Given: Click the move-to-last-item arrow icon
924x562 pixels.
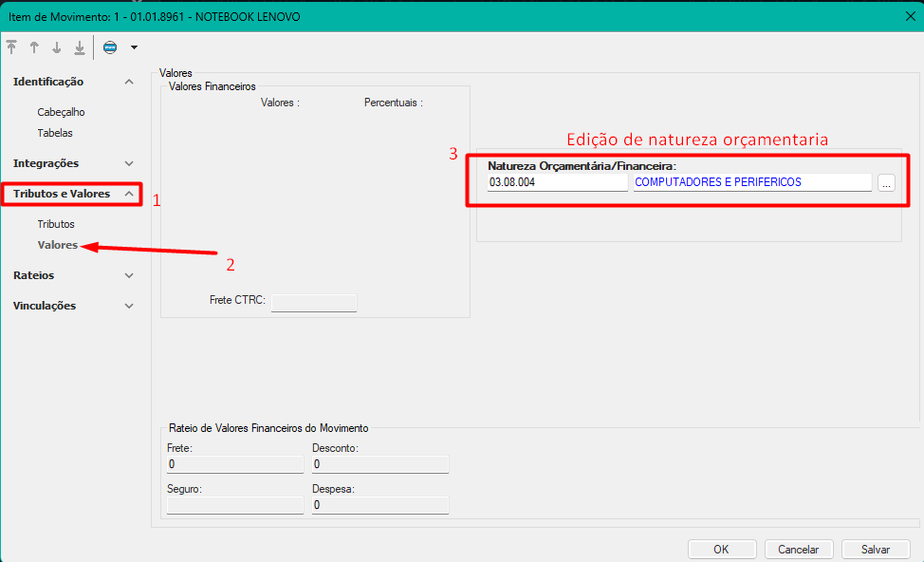Looking at the screenshot, I should click(80, 47).
